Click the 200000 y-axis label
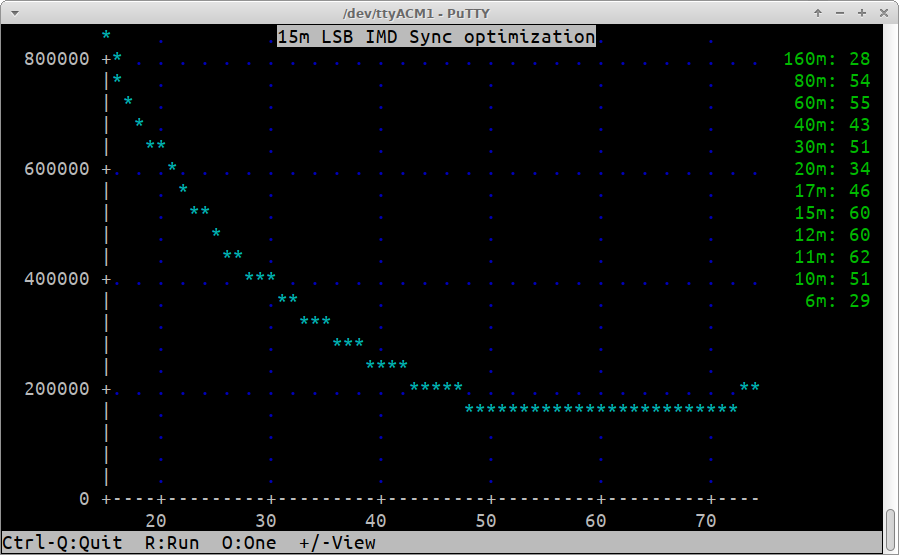 point(56,389)
